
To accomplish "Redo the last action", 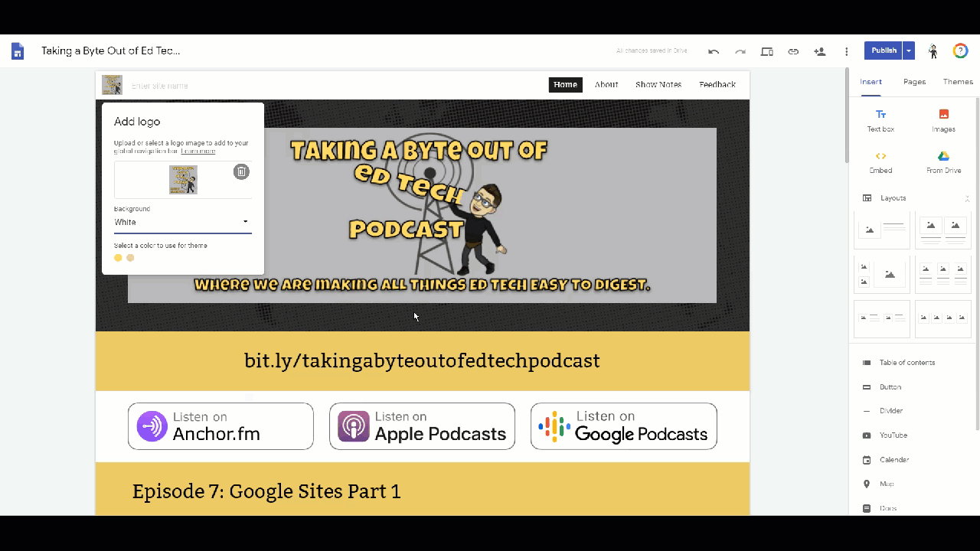I will point(740,51).
